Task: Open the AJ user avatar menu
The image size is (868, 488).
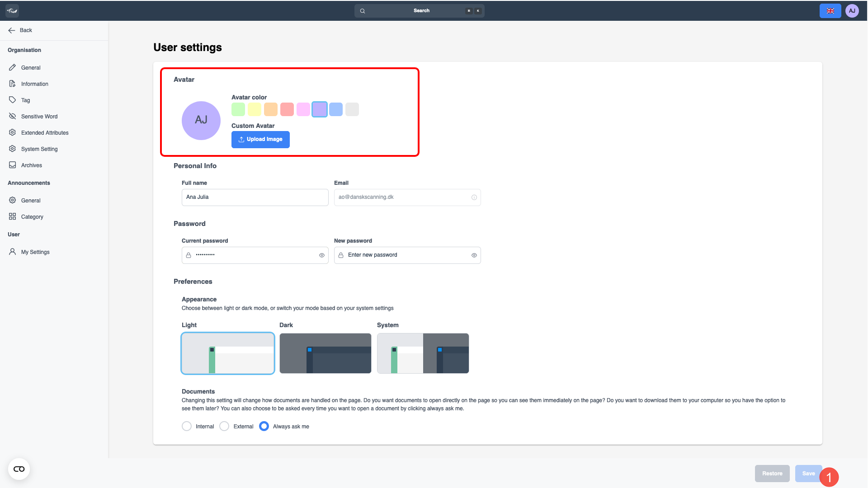Action: [x=852, y=11]
